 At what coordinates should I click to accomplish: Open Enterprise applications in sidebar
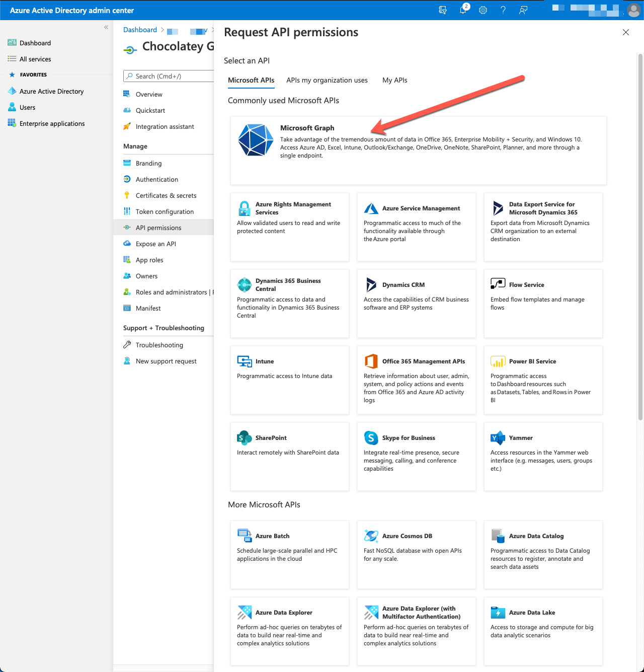click(47, 123)
